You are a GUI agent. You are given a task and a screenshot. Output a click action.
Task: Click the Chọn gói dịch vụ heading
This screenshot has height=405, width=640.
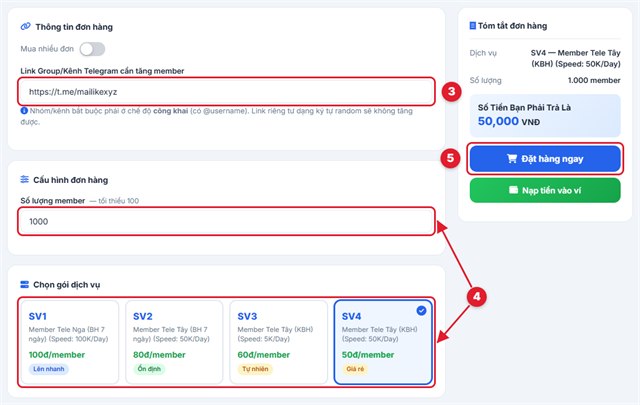(67, 285)
